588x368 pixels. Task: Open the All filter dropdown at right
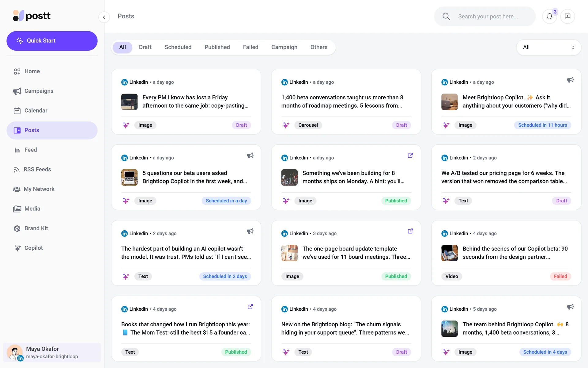point(548,47)
